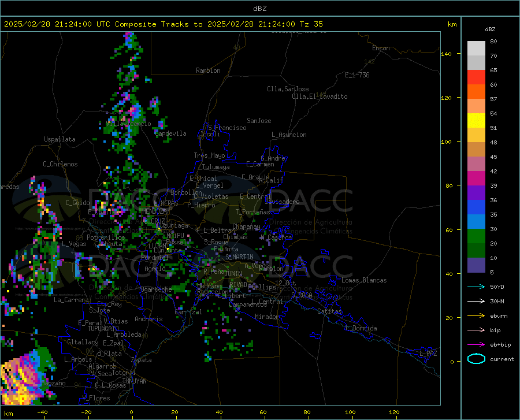The height and width of the screenshot is (420, 520).
Task: Click the Villavicencio map label
Action: pos(128,124)
